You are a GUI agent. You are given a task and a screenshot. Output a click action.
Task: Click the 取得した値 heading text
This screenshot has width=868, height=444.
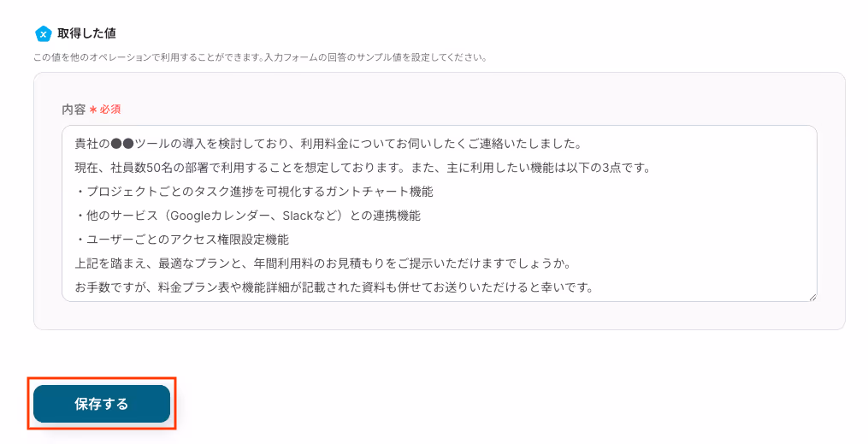pos(87,33)
